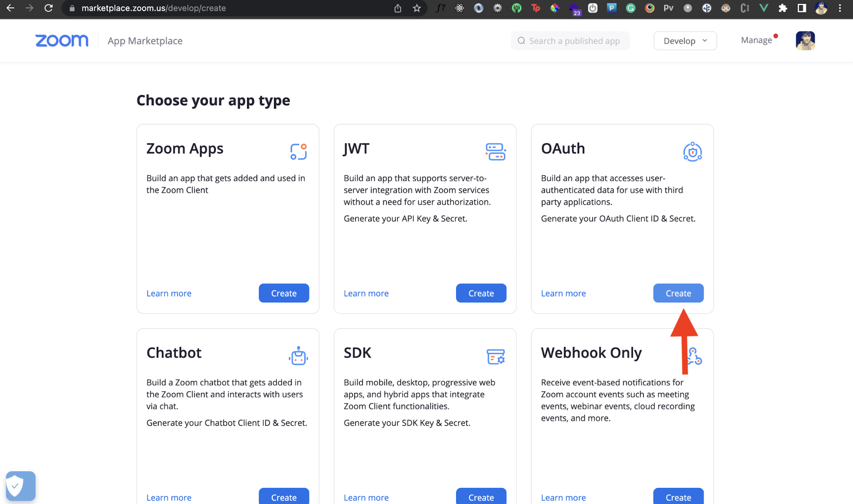Open the user profile avatar menu
The image size is (853, 504).
(x=805, y=41)
